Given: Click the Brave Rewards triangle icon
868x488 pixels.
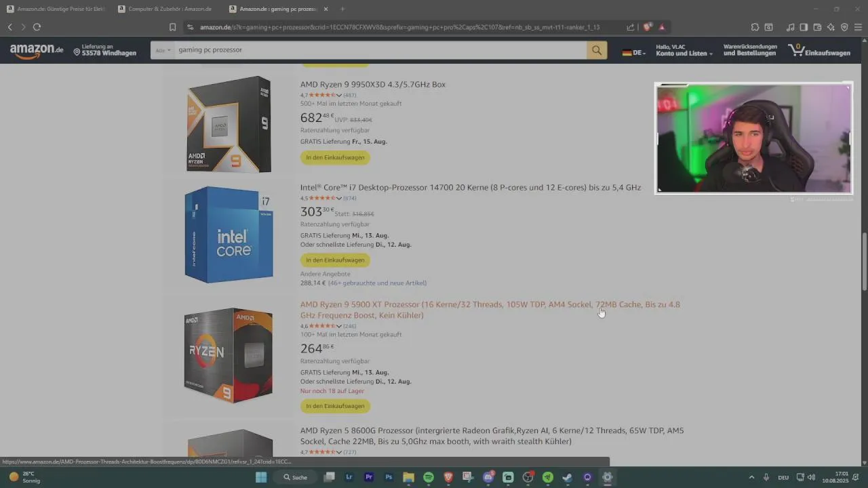Looking at the screenshot, I should pyautogui.click(x=662, y=27).
